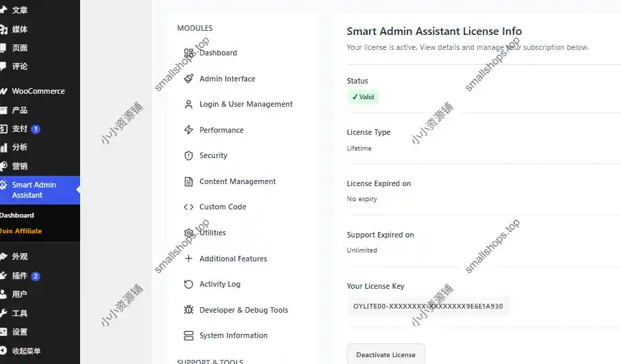Open WooCommerce menu
Viewport: 621px width, 364px height.
pyautogui.click(x=40, y=92)
